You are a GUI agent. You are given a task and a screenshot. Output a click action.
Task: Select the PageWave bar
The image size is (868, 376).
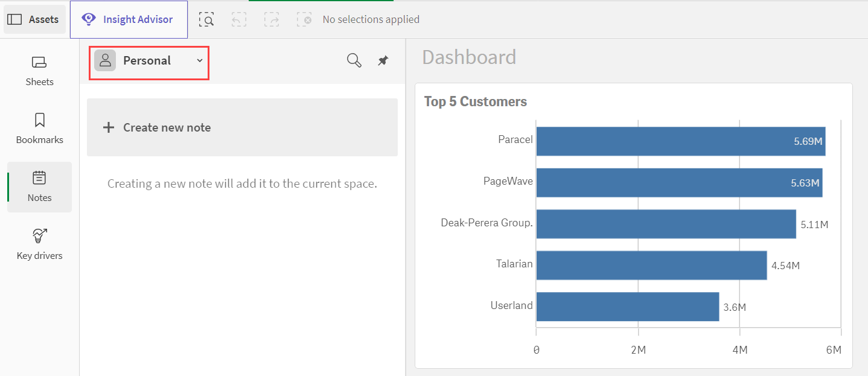(x=679, y=183)
